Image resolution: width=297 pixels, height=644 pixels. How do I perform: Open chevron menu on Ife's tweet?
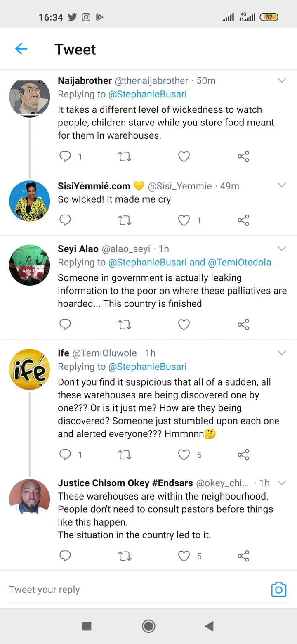(282, 353)
